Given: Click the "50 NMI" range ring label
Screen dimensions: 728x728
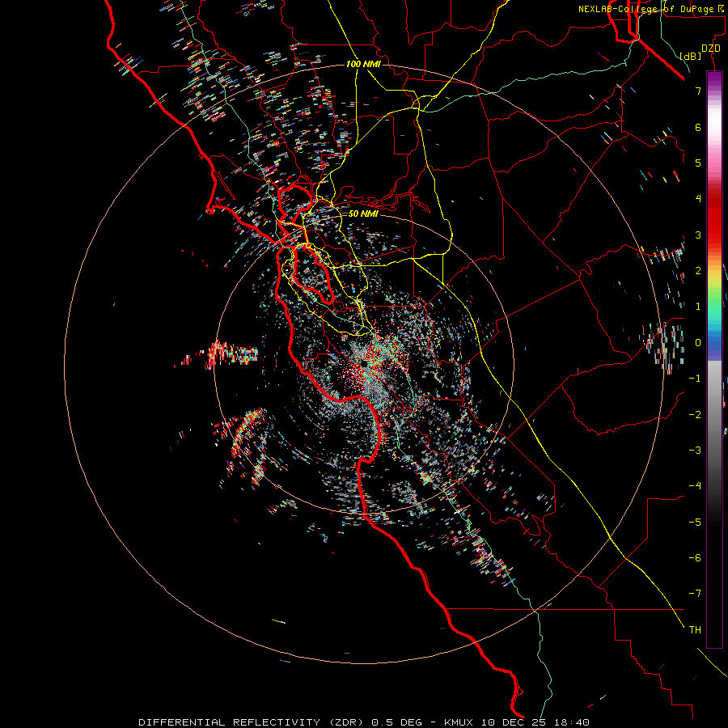Looking at the screenshot, I should (363, 214).
